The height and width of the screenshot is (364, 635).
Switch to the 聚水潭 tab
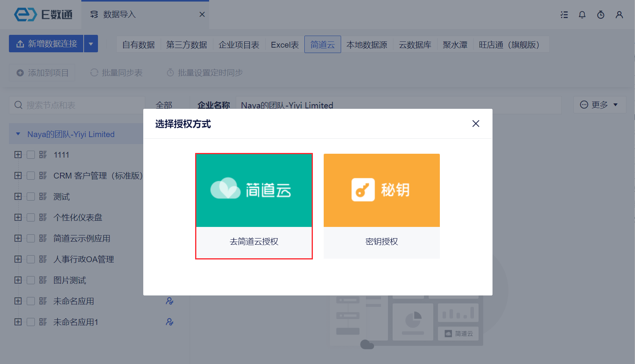click(x=455, y=45)
